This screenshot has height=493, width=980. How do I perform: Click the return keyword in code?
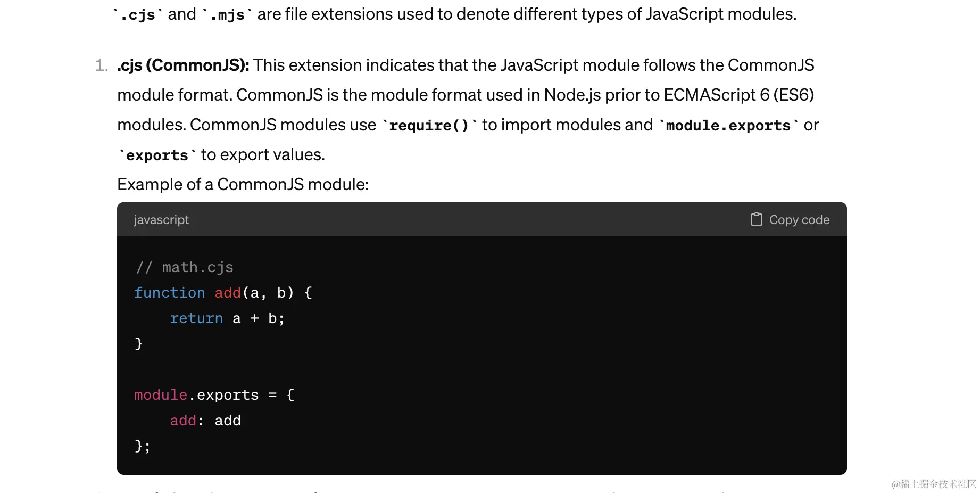(196, 318)
